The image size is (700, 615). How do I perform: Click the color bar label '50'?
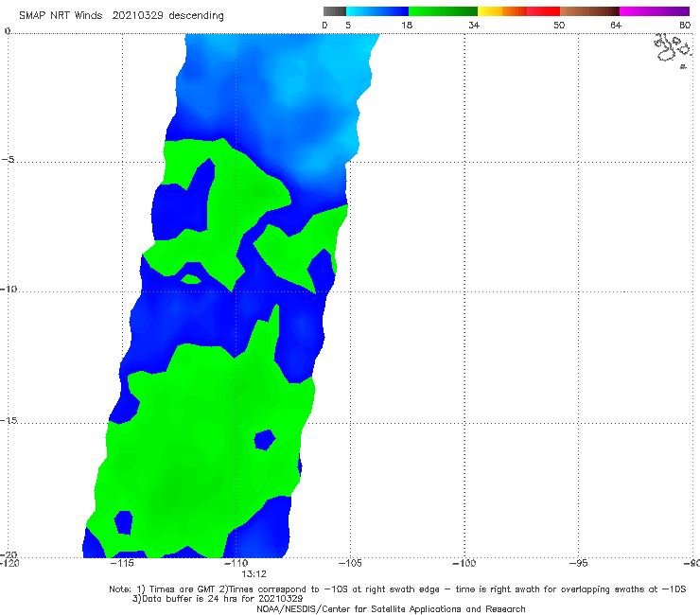(559, 25)
